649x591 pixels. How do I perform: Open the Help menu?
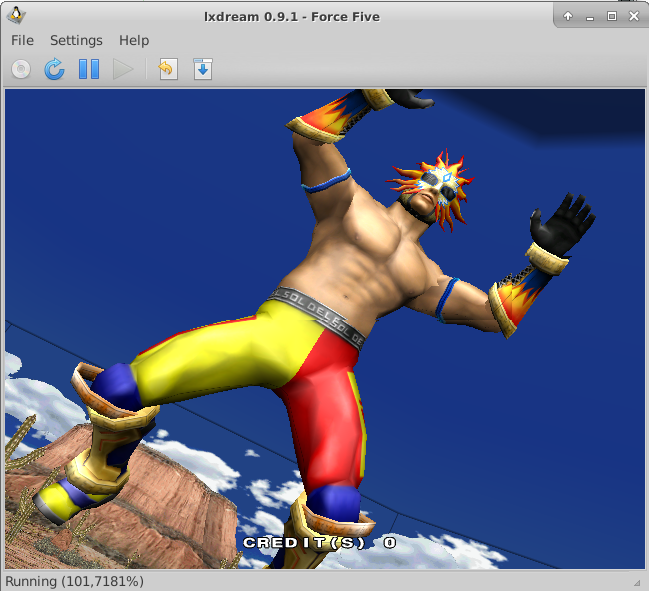coord(134,40)
